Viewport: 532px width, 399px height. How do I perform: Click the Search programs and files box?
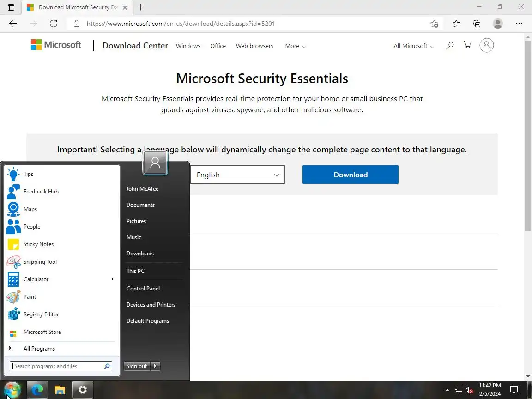click(61, 366)
